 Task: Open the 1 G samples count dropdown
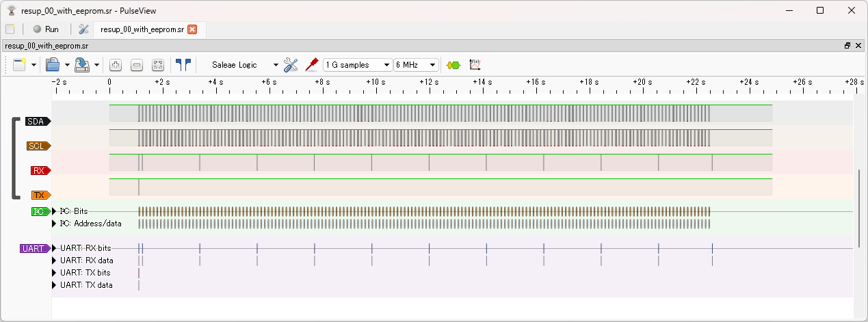pos(358,65)
